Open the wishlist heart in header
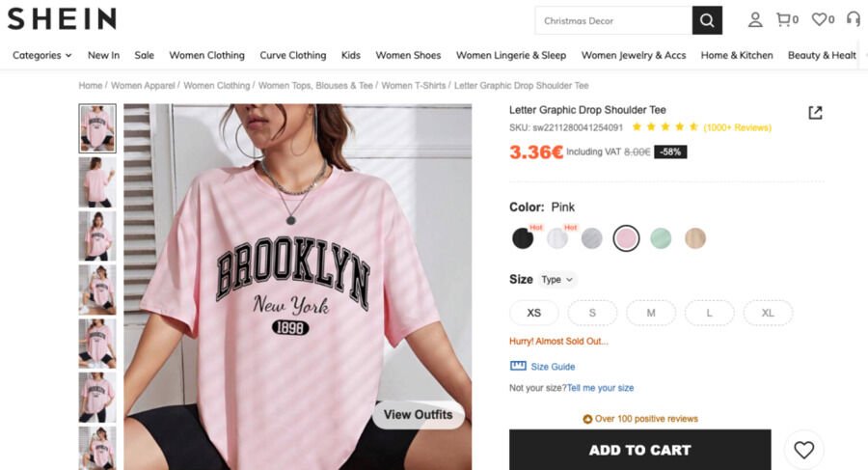This screenshot has height=470, width=868. point(819,19)
